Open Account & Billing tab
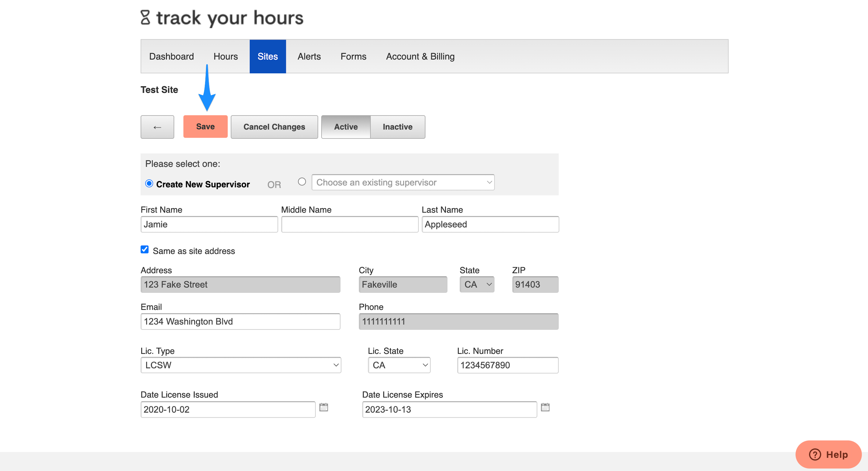868x471 pixels. click(x=420, y=57)
